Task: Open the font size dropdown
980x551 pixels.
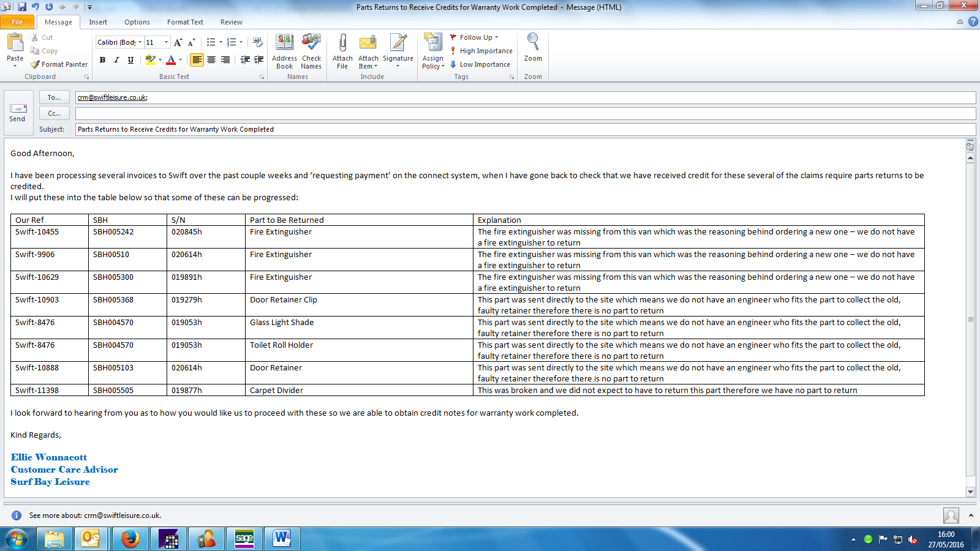Action: click(x=167, y=42)
